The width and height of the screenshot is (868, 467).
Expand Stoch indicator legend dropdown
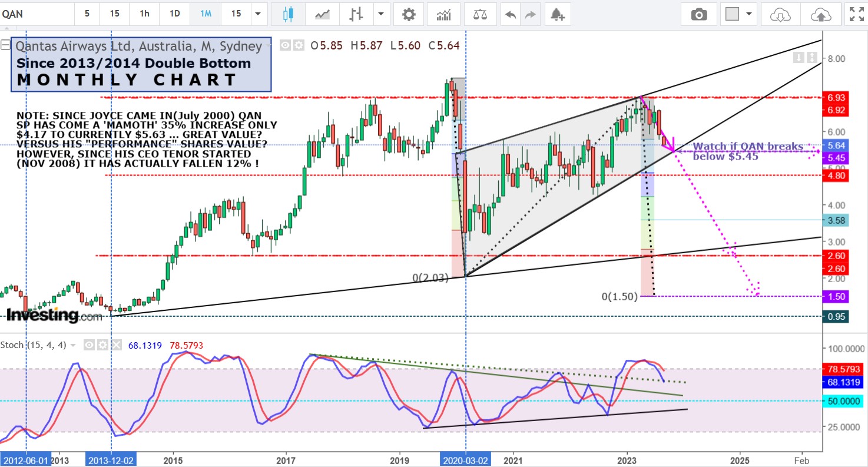pyautogui.click(x=73, y=345)
